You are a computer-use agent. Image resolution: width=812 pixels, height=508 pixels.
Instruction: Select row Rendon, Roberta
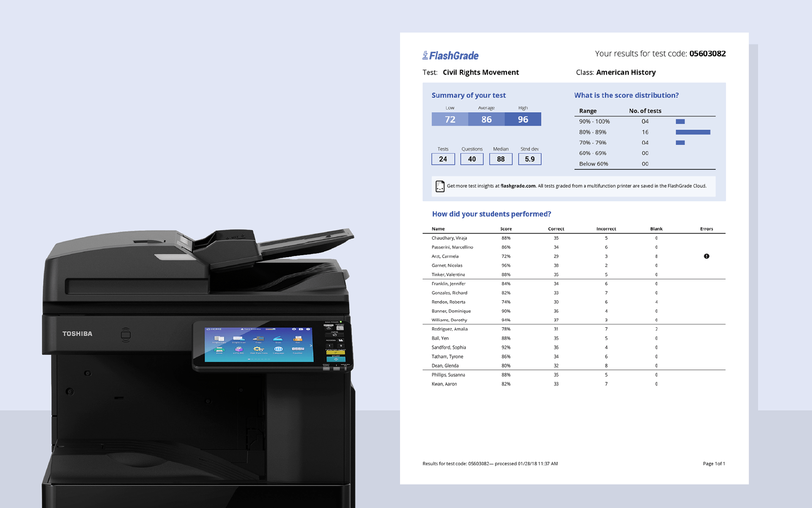pos(574,302)
